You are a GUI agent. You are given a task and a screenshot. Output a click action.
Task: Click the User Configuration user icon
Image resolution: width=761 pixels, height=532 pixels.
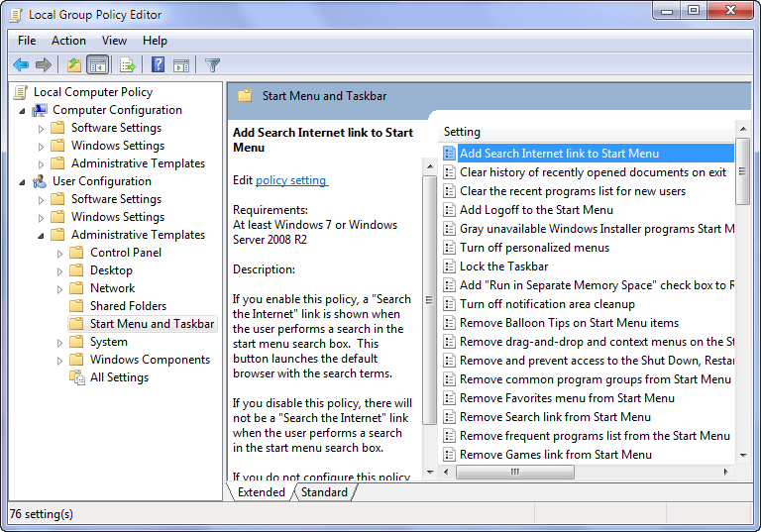[40, 181]
